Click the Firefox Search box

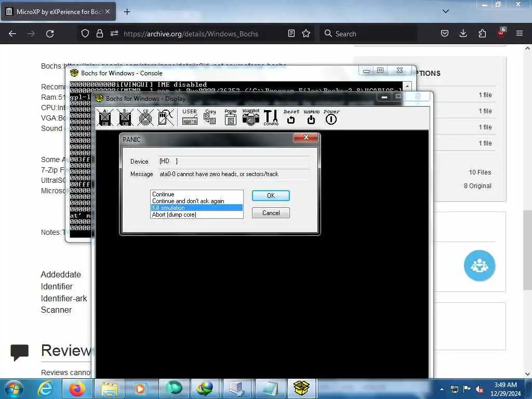(x=368, y=34)
